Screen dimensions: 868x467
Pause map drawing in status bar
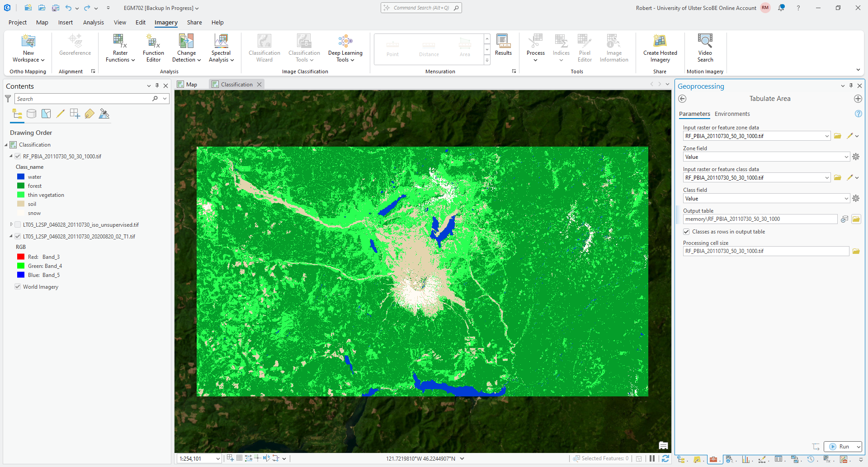tap(652, 458)
